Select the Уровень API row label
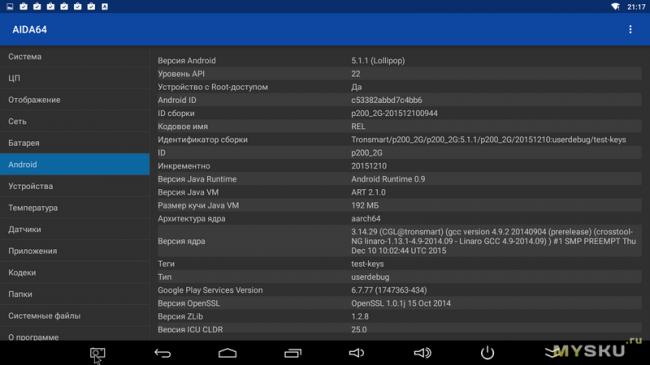Viewport: 650px width, 365px height. [x=181, y=74]
